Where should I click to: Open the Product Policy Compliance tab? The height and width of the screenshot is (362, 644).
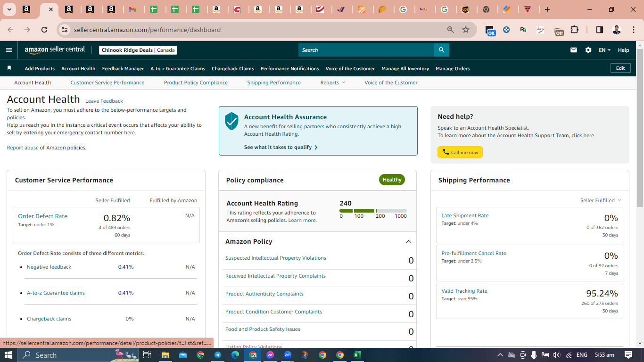tap(196, 82)
